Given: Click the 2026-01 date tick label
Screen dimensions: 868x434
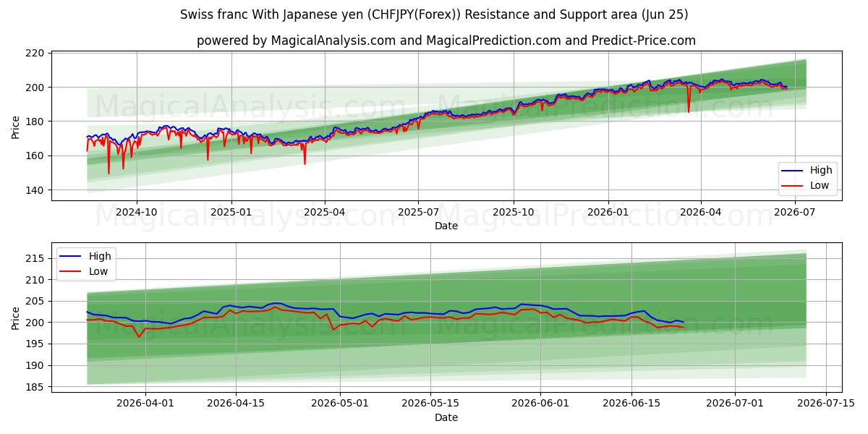Looking at the screenshot, I should (x=608, y=213).
